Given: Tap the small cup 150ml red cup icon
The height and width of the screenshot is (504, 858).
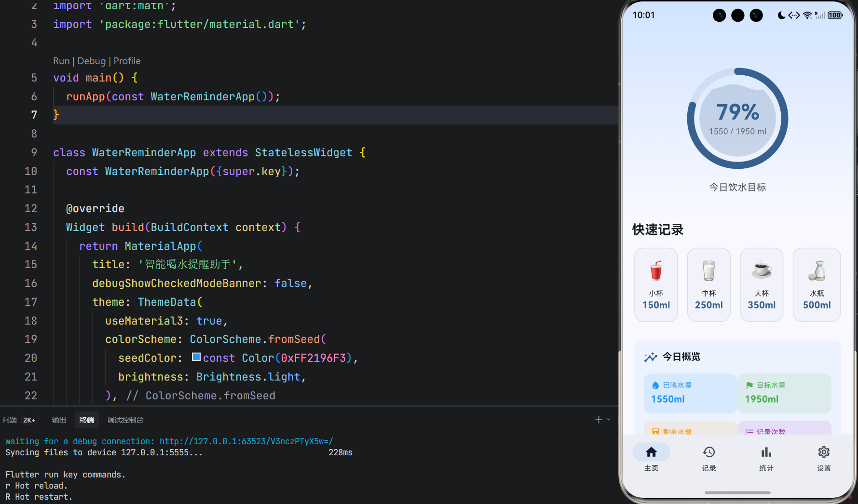Looking at the screenshot, I should 656,271.
